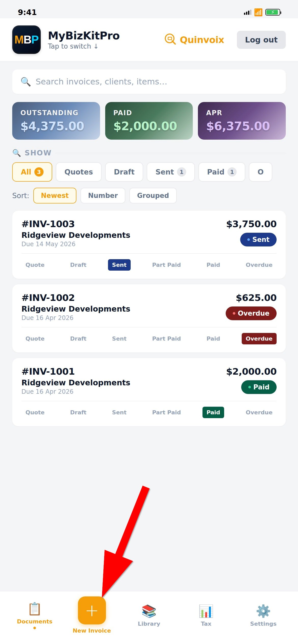
Task: Mark INV-1003 as Part Paid
Action: (x=166, y=265)
